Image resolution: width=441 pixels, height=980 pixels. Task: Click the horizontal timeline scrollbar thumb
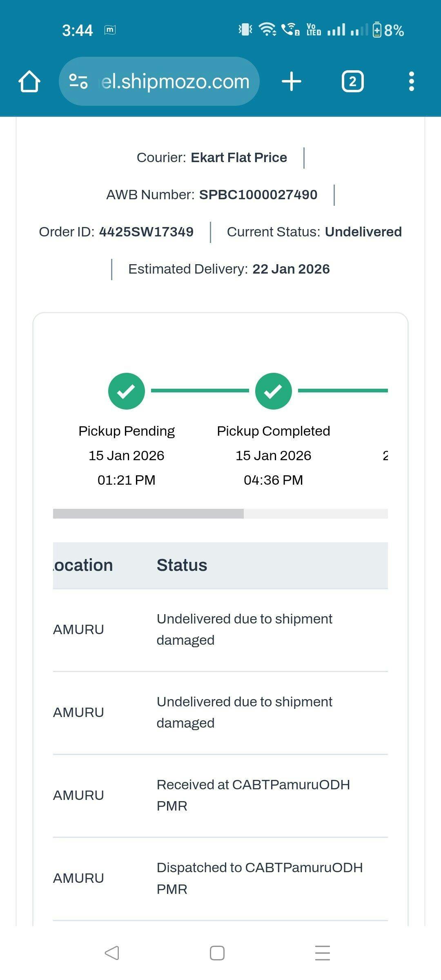coord(148,514)
